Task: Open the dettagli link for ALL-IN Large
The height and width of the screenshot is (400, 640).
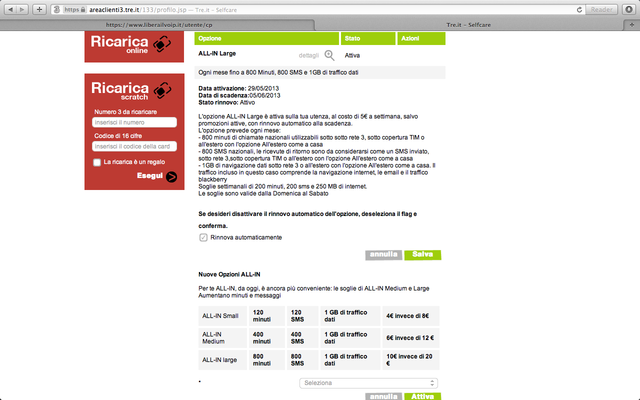Action: click(x=308, y=56)
